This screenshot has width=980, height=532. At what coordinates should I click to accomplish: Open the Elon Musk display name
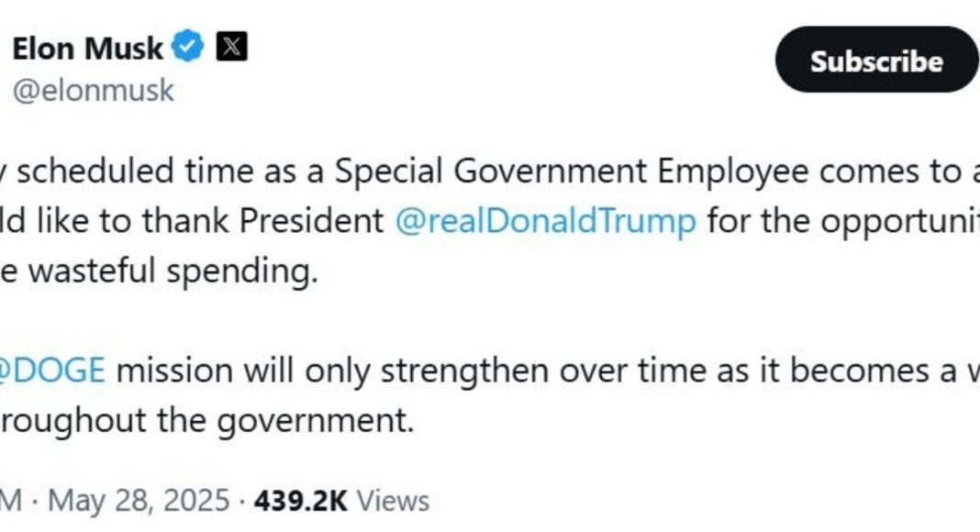pos(89,48)
